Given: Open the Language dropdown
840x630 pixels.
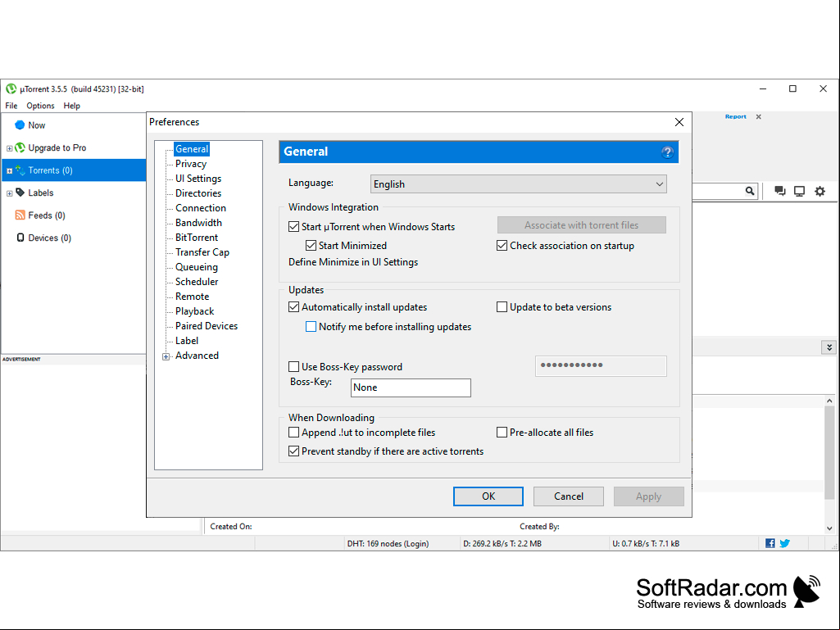Looking at the screenshot, I should pos(519,184).
